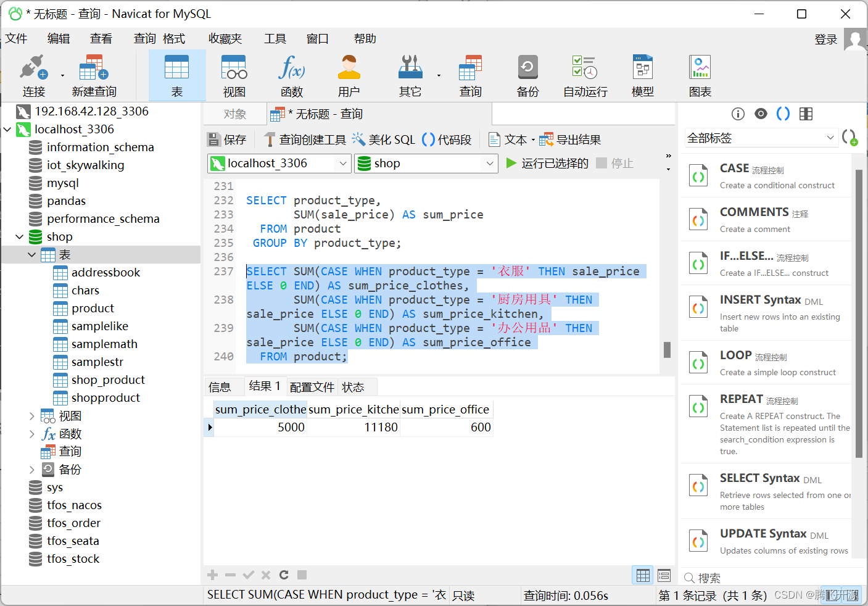Click the eye preview icon in right panel
Viewport: 868px width, 606px height.
tap(761, 114)
